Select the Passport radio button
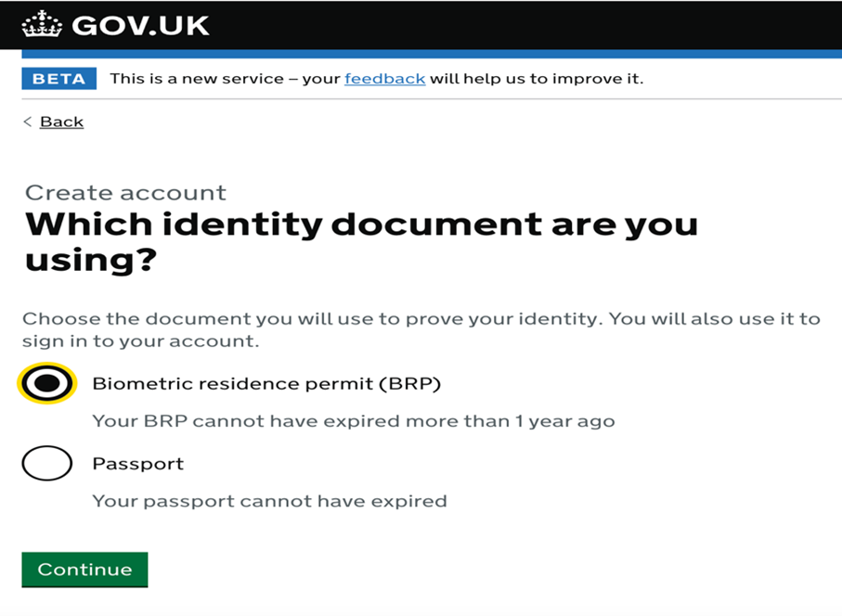This screenshot has height=616, width=842. [46, 463]
